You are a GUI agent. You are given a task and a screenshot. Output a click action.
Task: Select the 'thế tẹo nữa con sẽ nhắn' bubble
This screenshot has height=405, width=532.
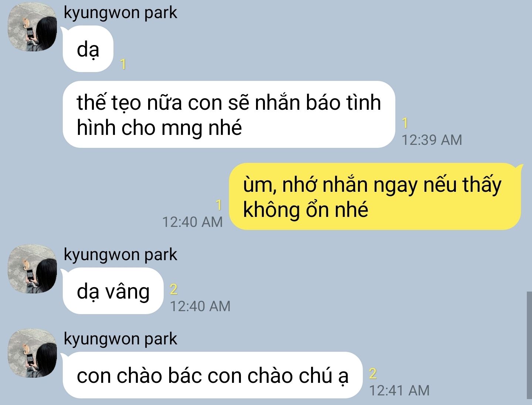tap(229, 115)
